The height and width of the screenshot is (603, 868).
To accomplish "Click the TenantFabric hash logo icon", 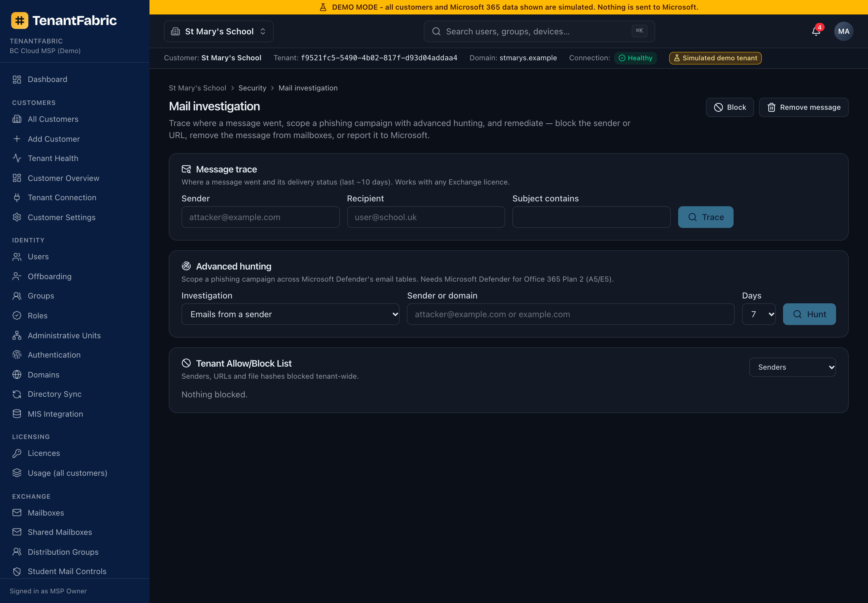I will click(x=20, y=21).
